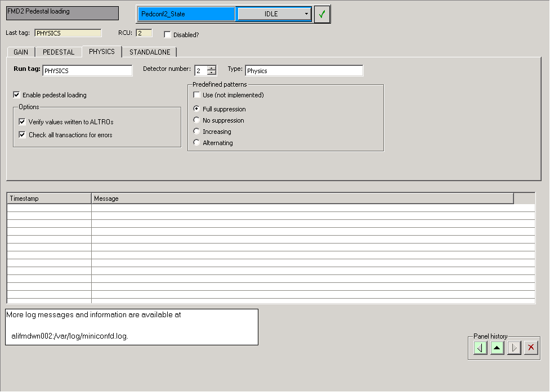Toggle Verify values written to ALTROs
The width and height of the screenshot is (550, 392).
click(22, 122)
